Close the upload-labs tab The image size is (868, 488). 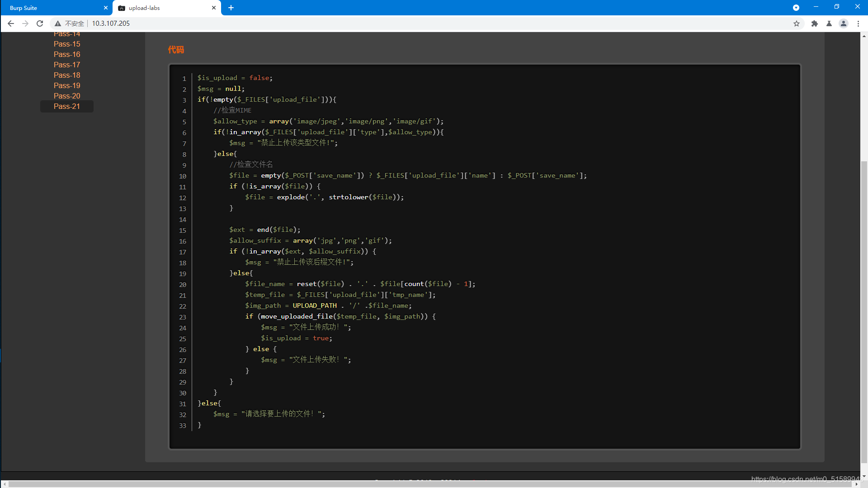pyautogui.click(x=214, y=8)
